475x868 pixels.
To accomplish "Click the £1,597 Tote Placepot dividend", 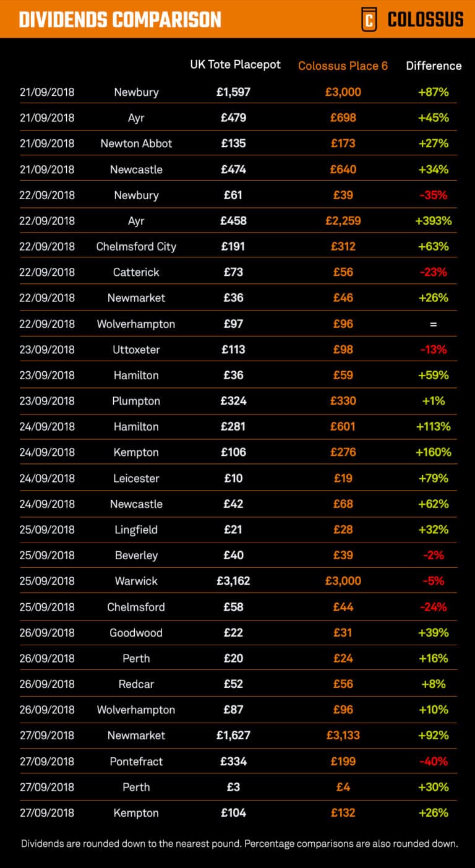I will 233,92.
